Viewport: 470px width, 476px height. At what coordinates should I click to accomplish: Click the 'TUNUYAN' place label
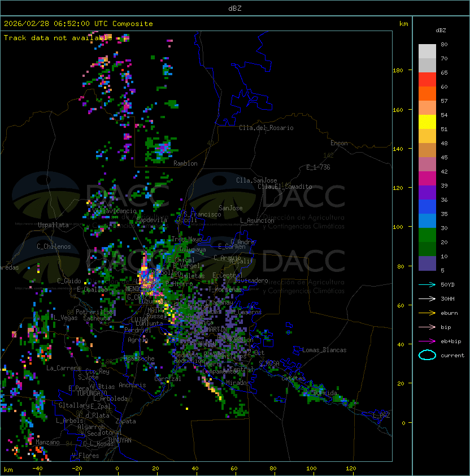(120, 440)
